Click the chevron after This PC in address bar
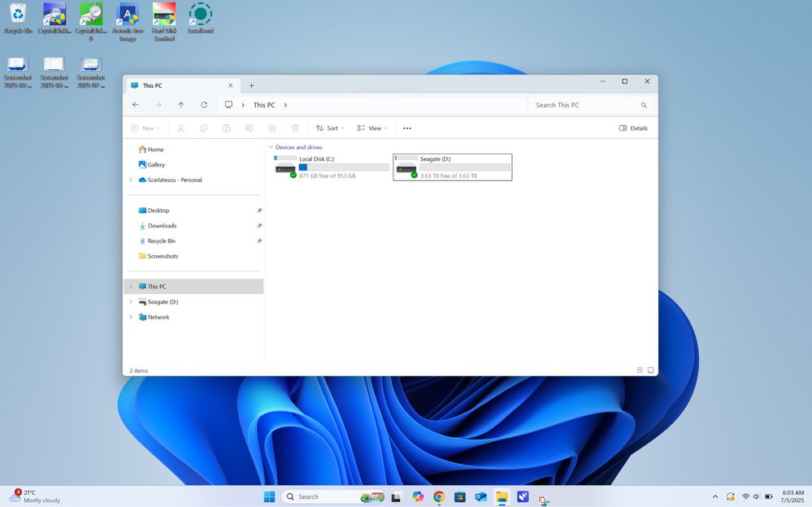Viewport: 812px width, 507px height. (x=285, y=105)
